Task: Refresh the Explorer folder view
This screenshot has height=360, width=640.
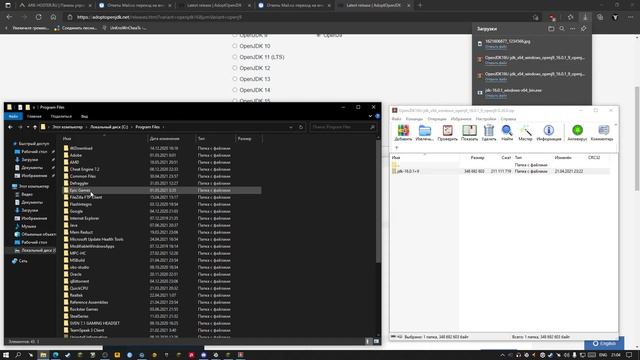Action: (x=301, y=127)
